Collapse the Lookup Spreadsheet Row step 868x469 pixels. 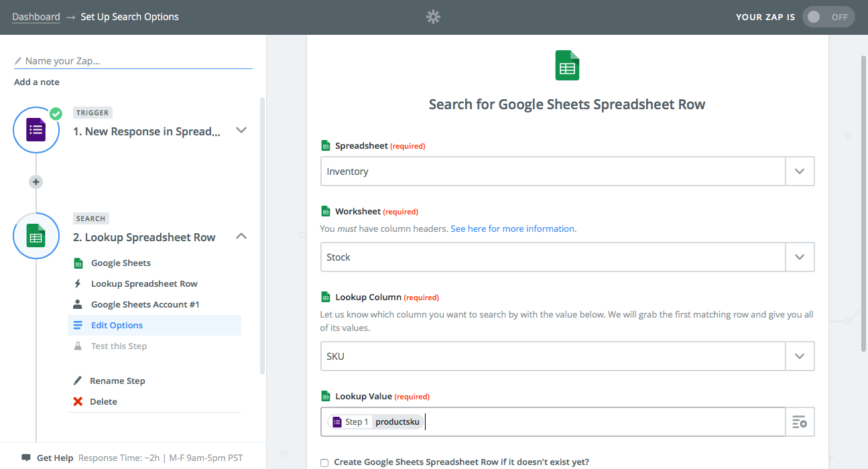pos(241,237)
